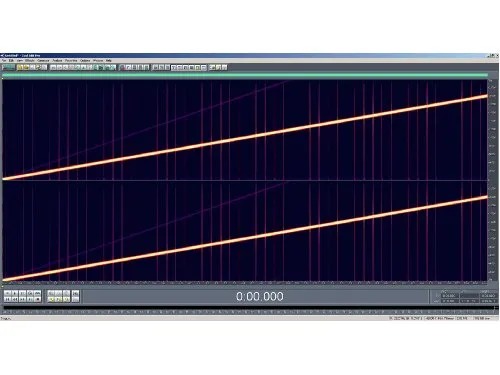Click the selection begin time field
500x375 pixels.
[x=450, y=295]
